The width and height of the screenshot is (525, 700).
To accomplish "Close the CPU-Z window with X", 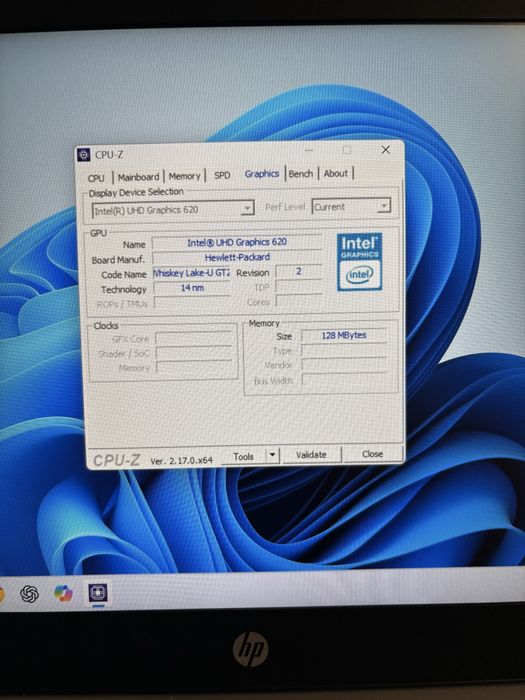I will (x=386, y=150).
